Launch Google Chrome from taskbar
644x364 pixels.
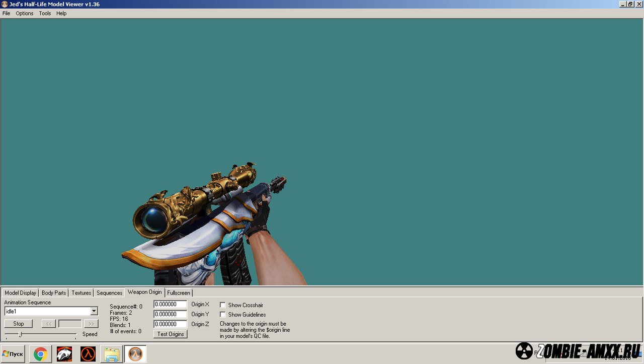click(x=41, y=354)
